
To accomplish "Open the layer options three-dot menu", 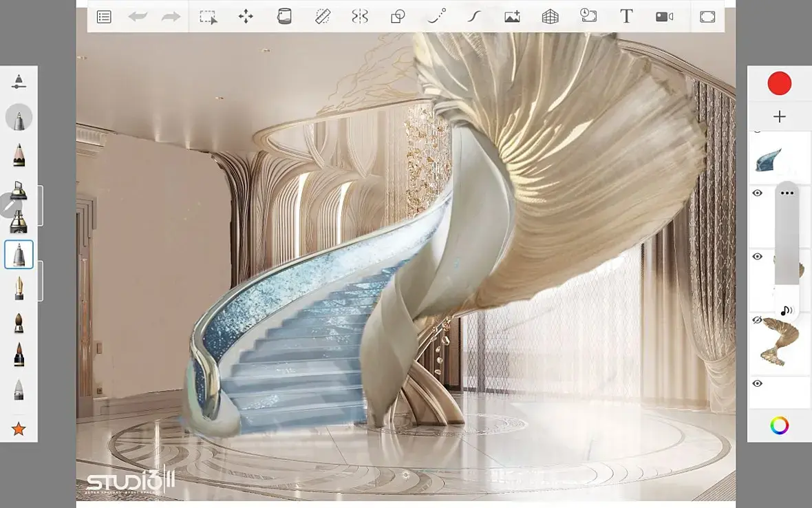I will (x=787, y=193).
